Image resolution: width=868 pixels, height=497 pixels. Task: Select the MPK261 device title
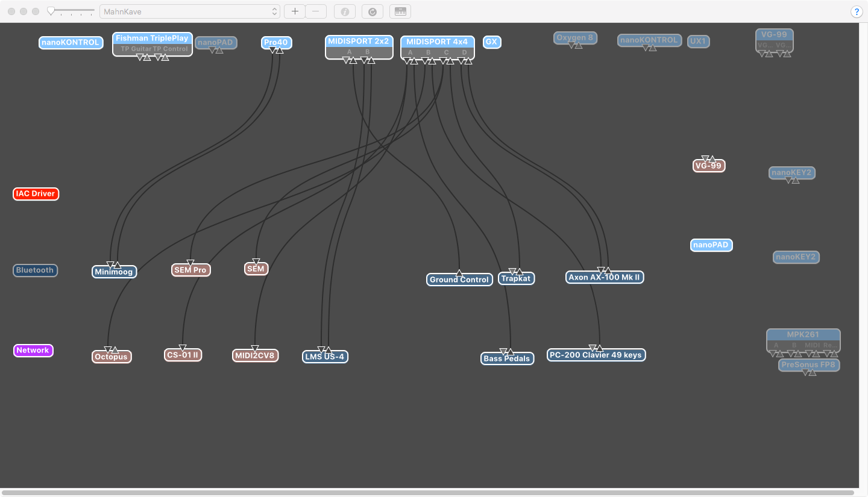(803, 334)
